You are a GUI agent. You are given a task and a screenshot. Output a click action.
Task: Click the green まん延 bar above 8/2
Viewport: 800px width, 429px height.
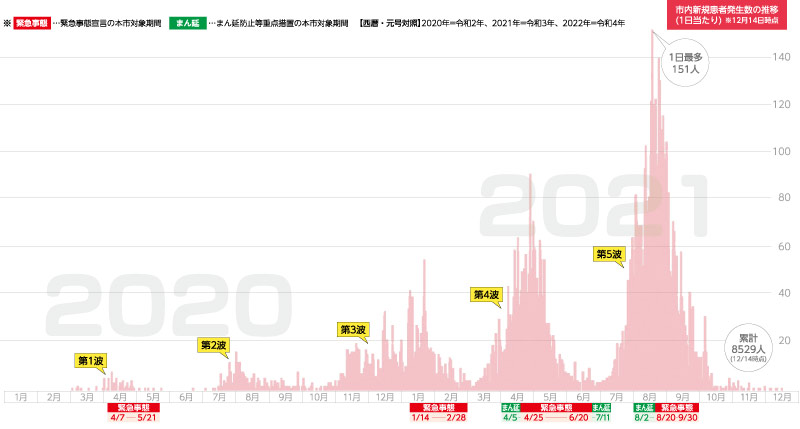pos(645,408)
